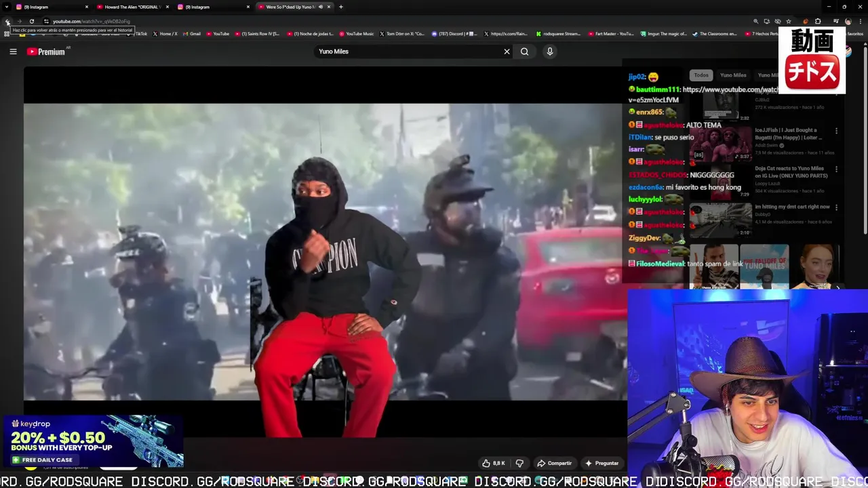Open Im hitting my dmt cart video
The image size is (868, 488).
[792, 207]
